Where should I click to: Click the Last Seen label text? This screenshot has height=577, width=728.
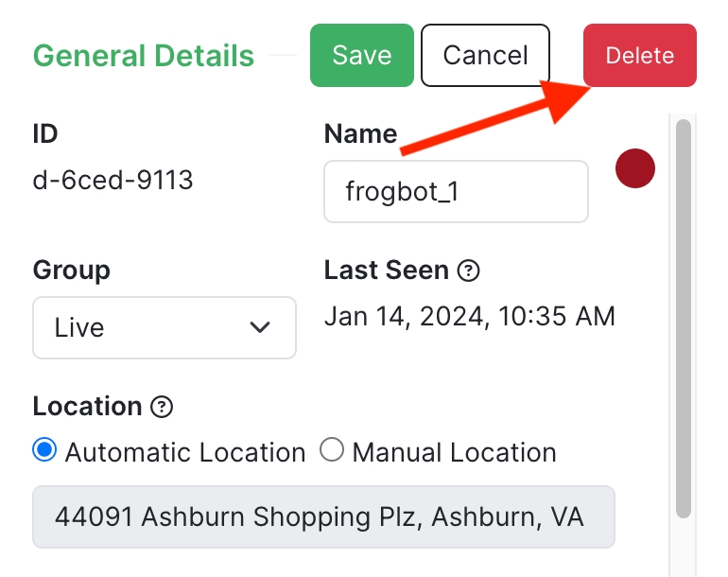386,270
